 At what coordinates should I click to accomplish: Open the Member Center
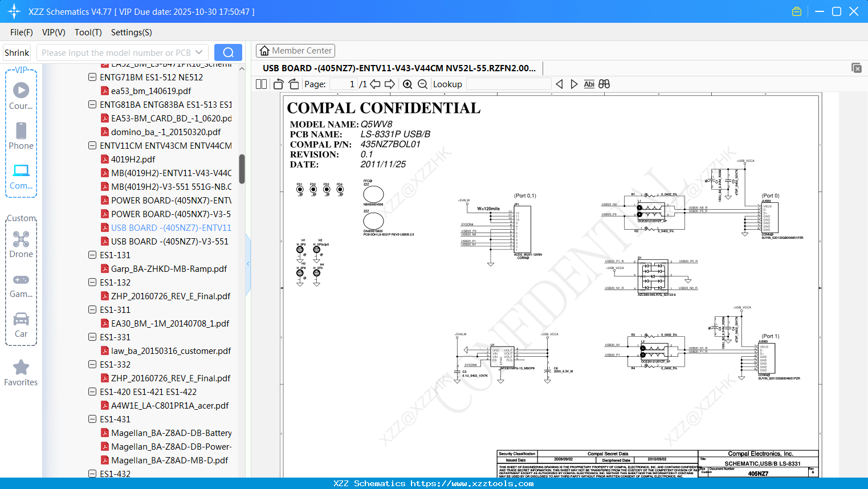point(295,51)
